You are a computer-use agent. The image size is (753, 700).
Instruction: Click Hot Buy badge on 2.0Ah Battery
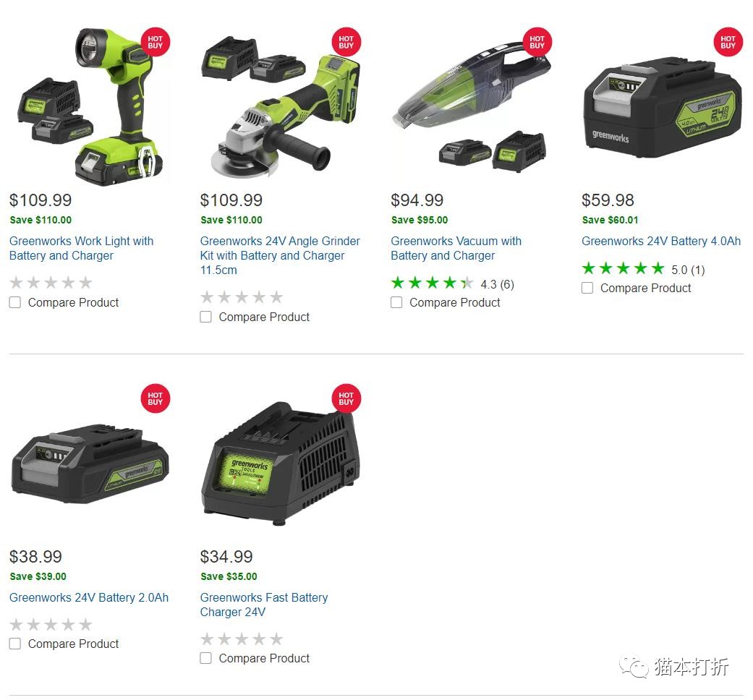point(155,398)
